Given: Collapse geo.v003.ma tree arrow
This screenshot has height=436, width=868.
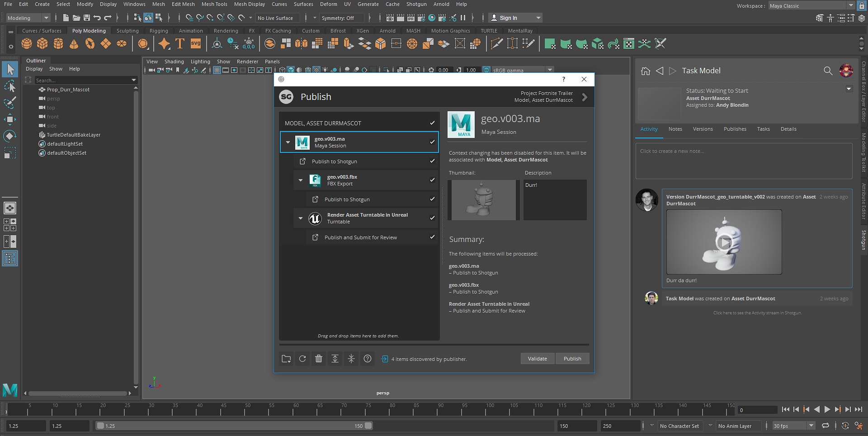Looking at the screenshot, I should (288, 142).
